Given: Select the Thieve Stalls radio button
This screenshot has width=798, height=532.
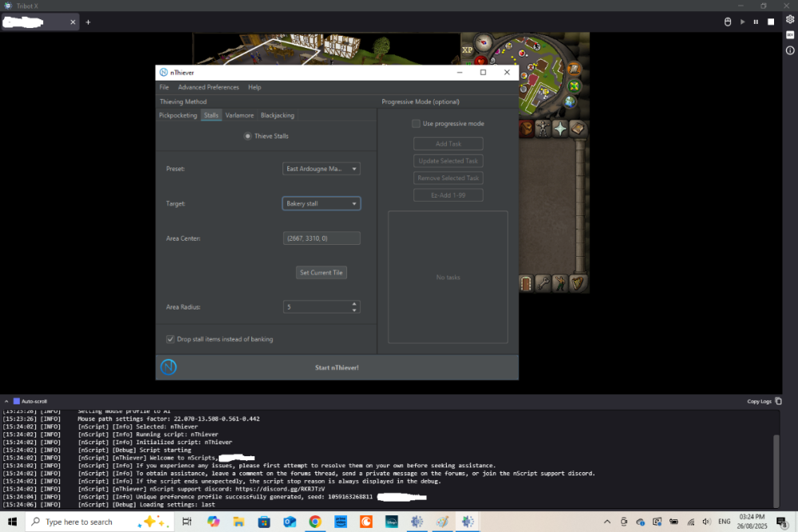Looking at the screenshot, I should 247,136.
